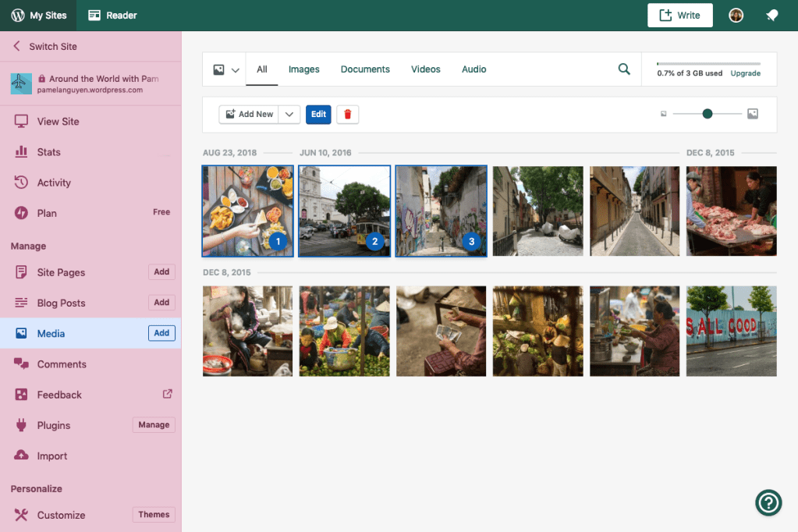Go back using Switch Site chevron
This screenshot has height=532, width=798.
[16, 46]
